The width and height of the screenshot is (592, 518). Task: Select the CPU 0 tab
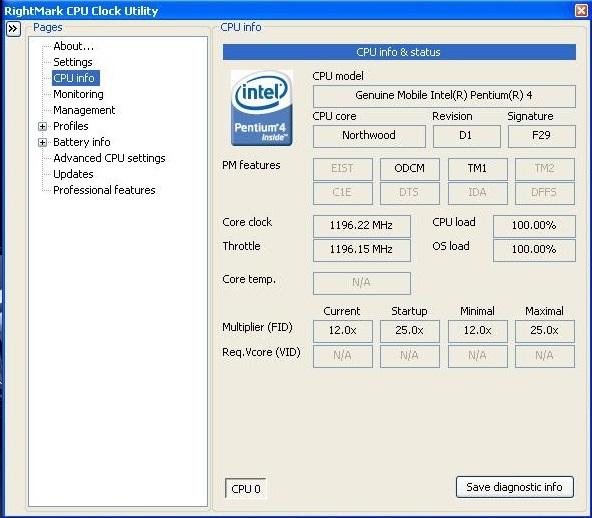coord(246,489)
